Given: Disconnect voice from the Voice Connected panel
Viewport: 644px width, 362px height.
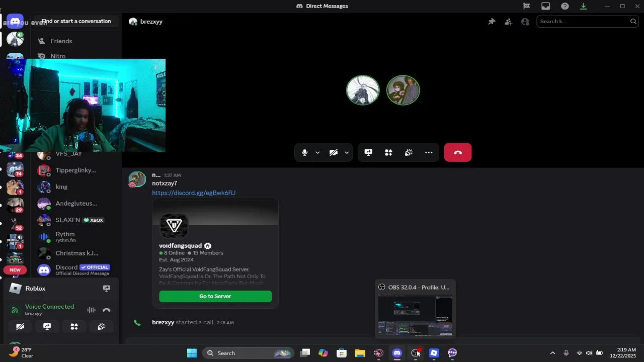Looking at the screenshot, I should point(106,310).
